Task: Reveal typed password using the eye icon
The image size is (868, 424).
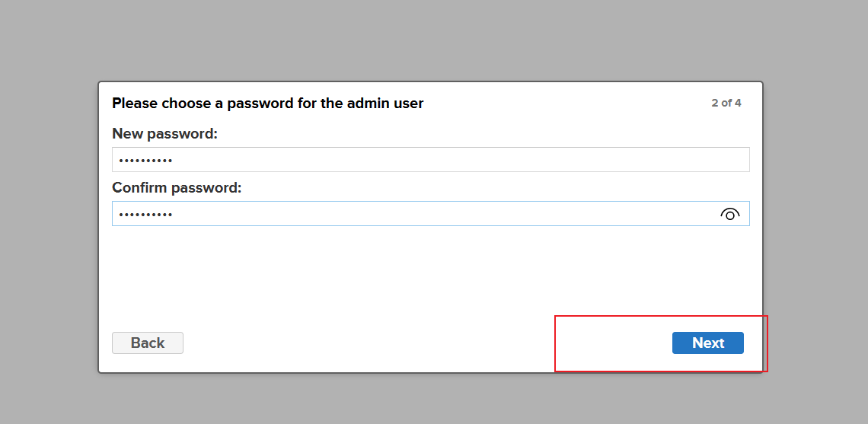Action: 729,214
